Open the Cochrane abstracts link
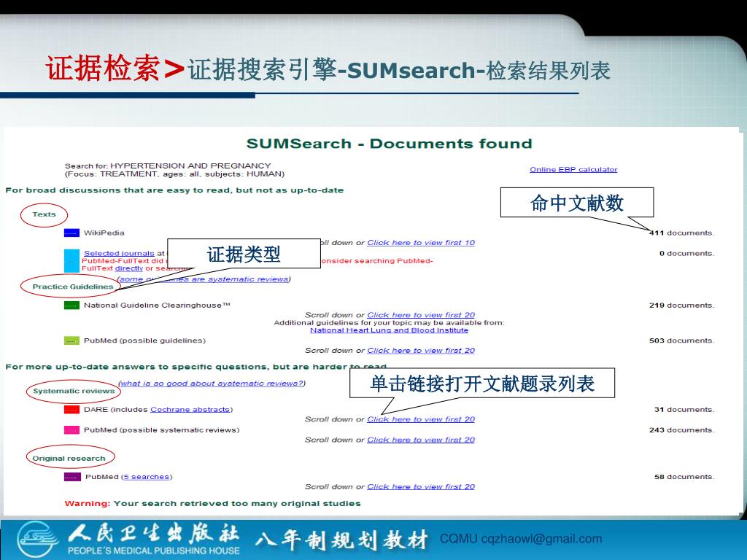The width and height of the screenshot is (747, 560). 190,410
